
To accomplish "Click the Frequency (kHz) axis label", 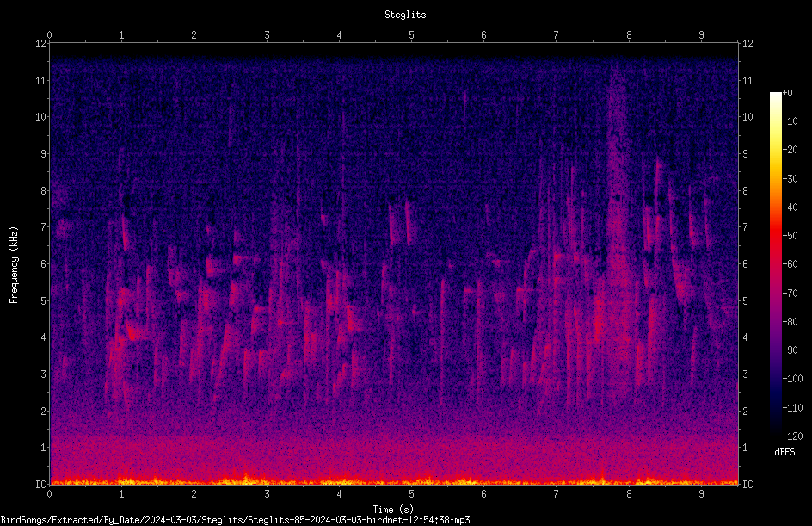I will [x=14, y=265].
